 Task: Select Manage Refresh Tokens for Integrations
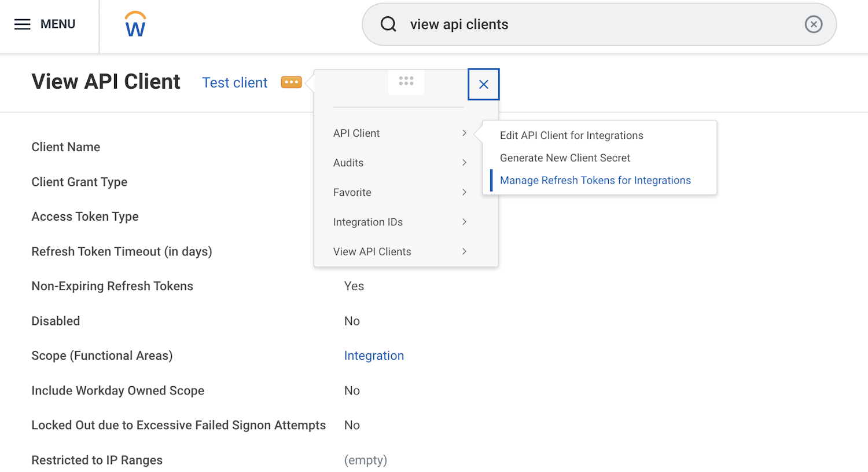(x=595, y=181)
